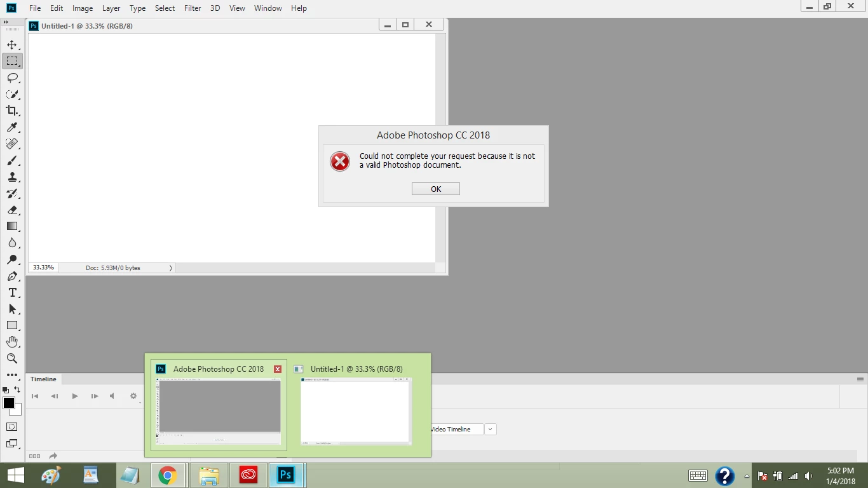
Task: Select the Clone Stamp tool
Action: pos(12,177)
